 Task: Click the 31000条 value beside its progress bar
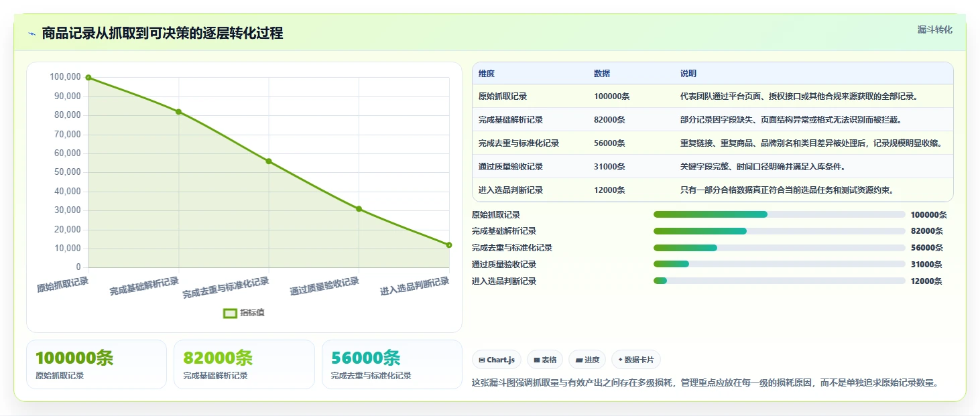(927, 265)
